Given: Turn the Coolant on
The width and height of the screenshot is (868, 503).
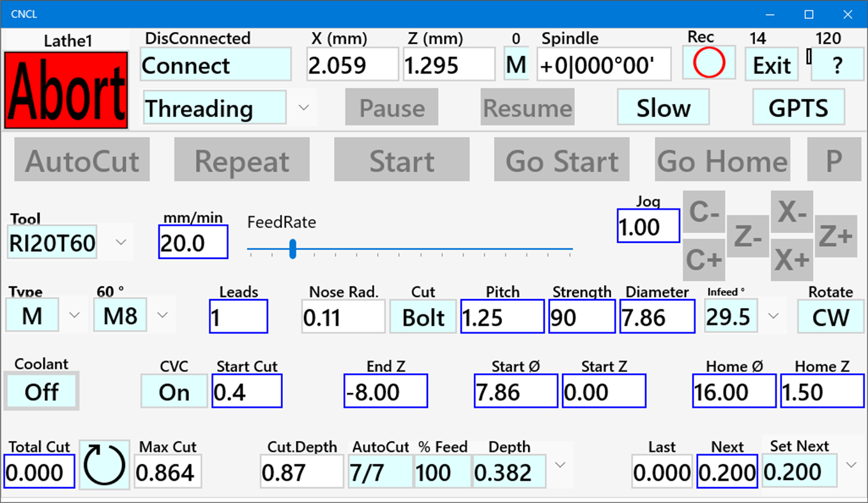Looking at the screenshot, I should pos(41,391).
